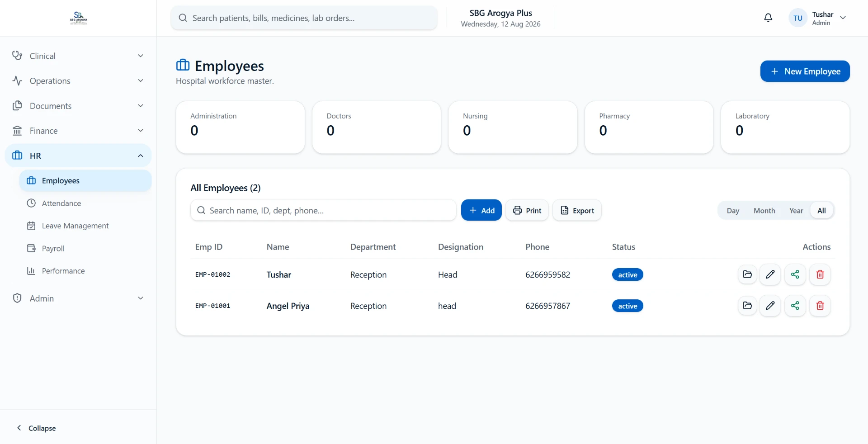
Task: Select the Day filter
Action: pyautogui.click(x=733, y=211)
